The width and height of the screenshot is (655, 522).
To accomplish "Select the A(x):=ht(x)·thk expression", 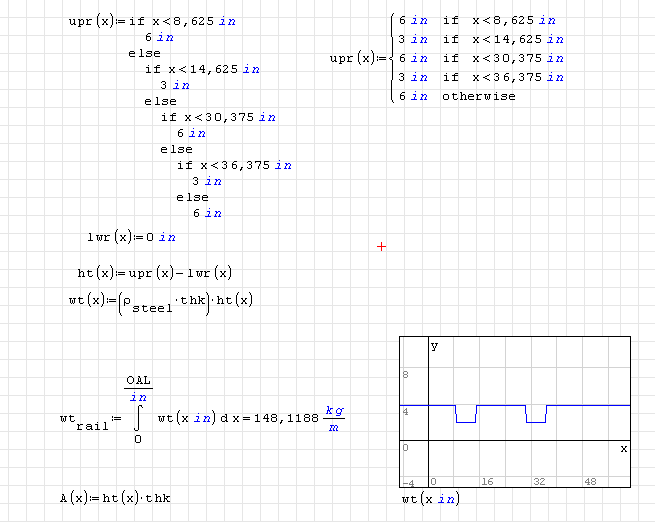I will click(x=107, y=498).
